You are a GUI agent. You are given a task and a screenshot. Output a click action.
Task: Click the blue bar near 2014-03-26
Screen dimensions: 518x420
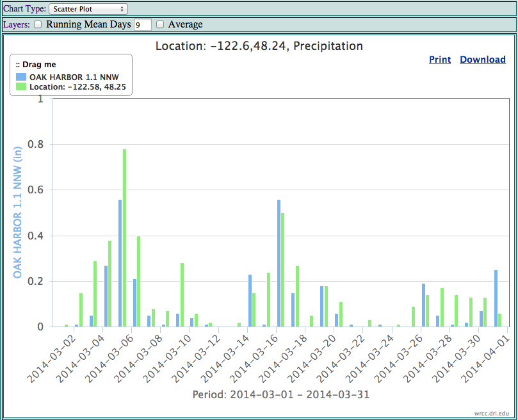423,305
